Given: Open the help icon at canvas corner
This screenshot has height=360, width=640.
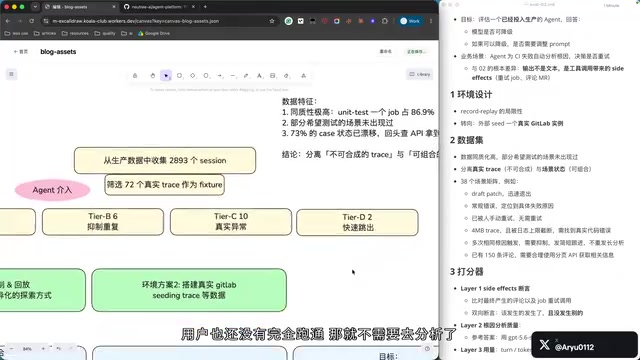Looking at the screenshot, I should point(427,349).
